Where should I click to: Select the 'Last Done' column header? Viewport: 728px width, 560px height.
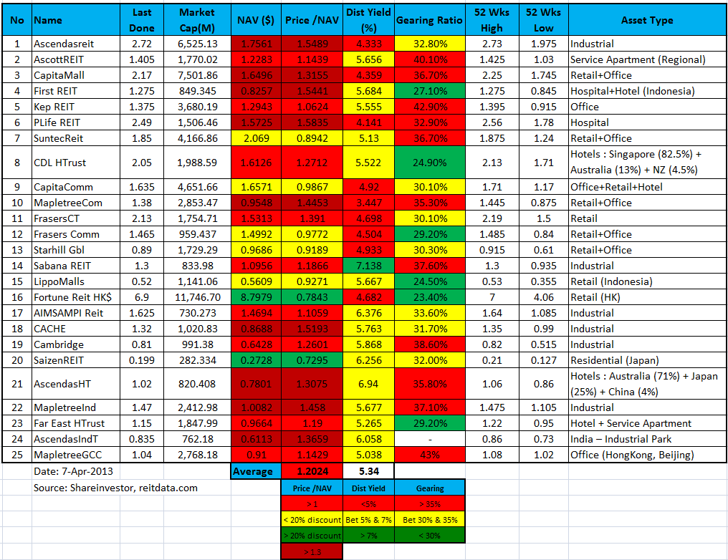(142, 20)
